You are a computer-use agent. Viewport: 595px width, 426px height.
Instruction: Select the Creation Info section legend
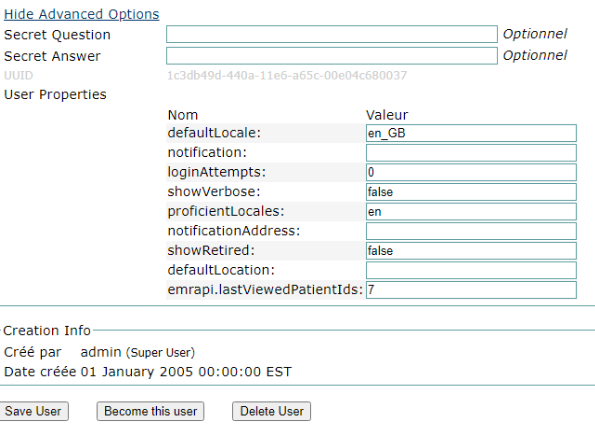47,331
